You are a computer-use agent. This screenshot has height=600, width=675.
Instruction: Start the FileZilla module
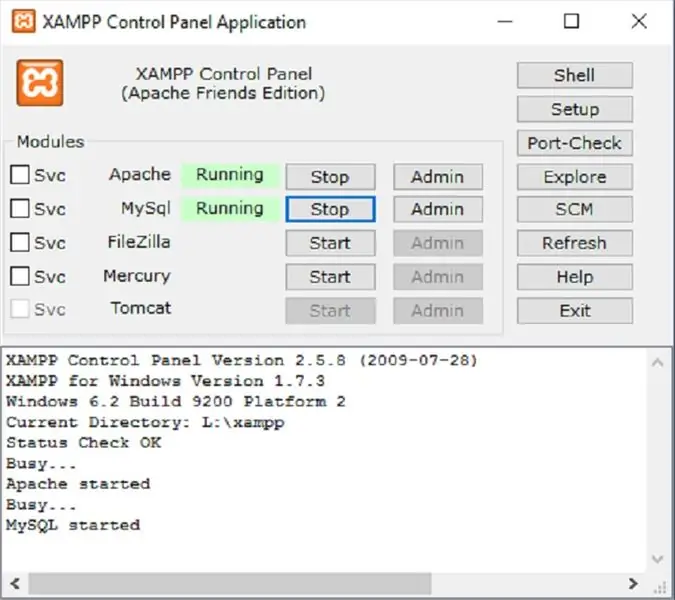tap(330, 243)
